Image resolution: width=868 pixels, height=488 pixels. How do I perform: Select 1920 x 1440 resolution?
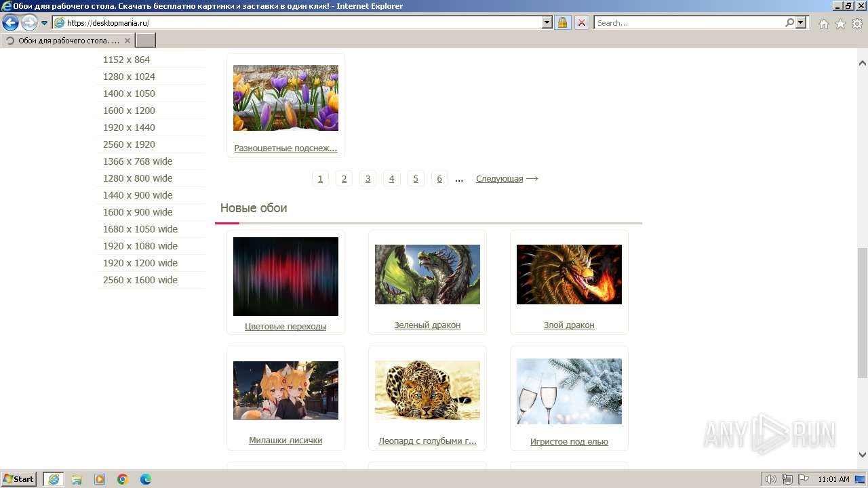[129, 127]
